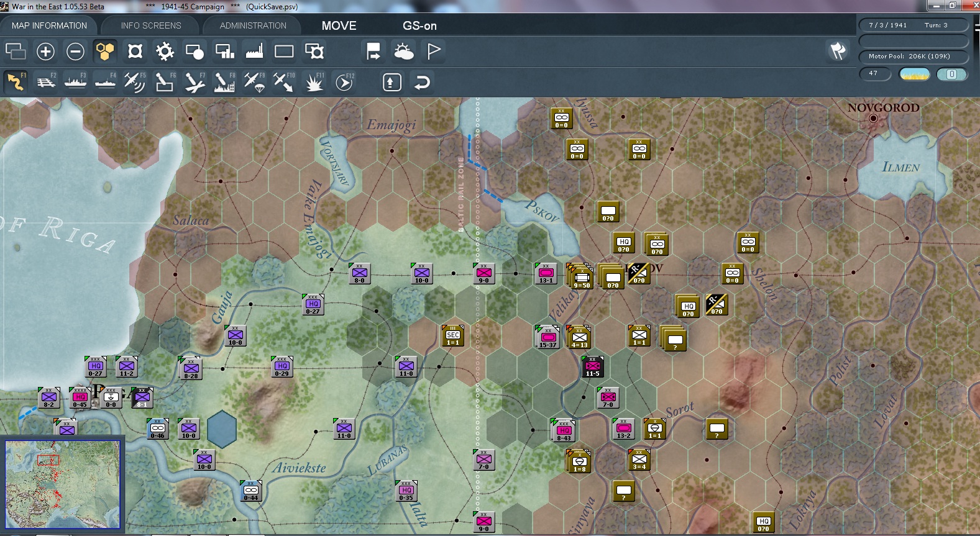Screen dimensions: 980x536
Task: Click the F11 explosion icon
Action: pyautogui.click(x=314, y=82)
